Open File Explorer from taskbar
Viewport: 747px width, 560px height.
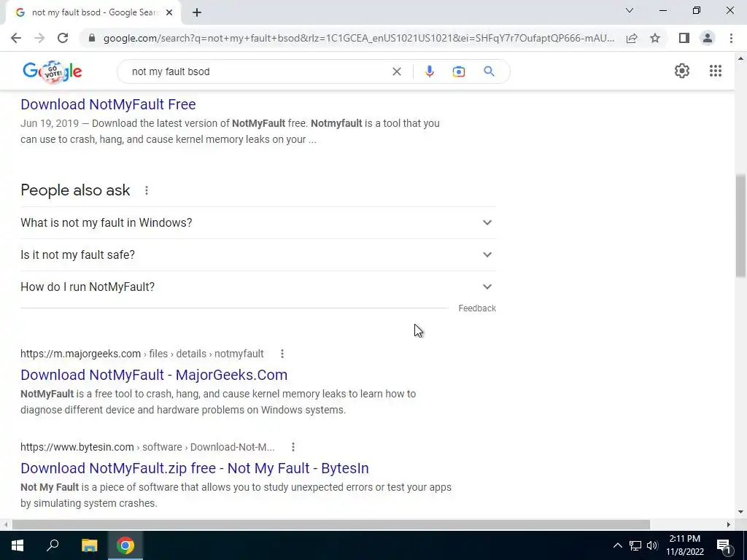[89, 545]
